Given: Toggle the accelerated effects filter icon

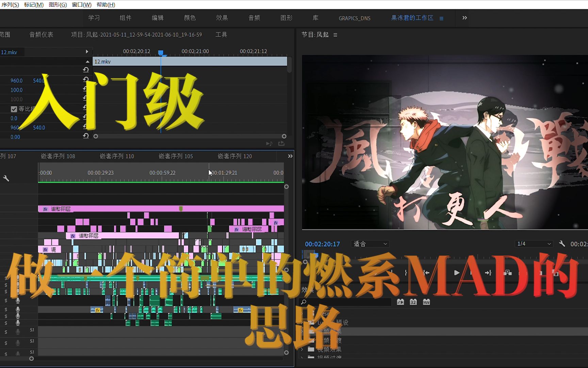Looking at the screenshot, I should 400,302.
